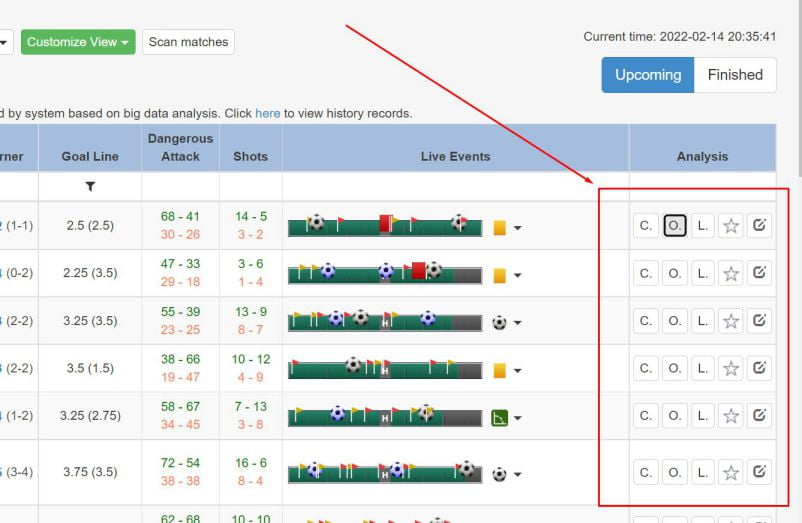
Task: Open the Customize View dropdown
Action: point(79,42)
